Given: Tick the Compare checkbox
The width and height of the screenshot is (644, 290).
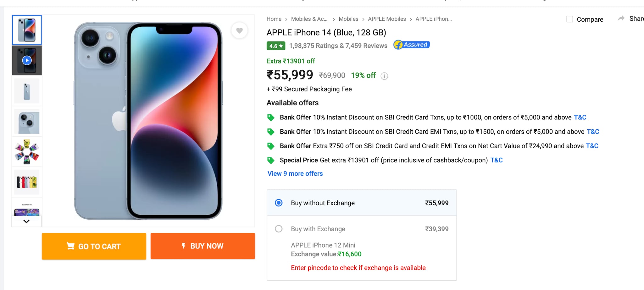Looking at the screenshot, I should click(570, 19).
